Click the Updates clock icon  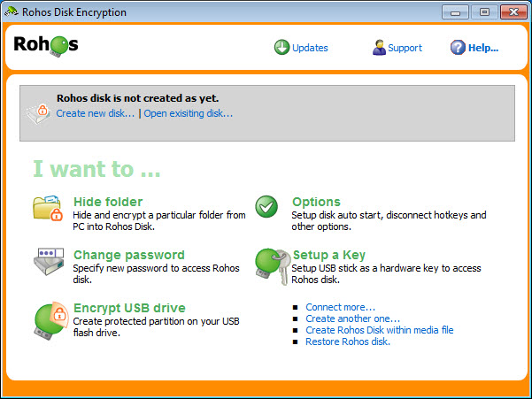[281, 48]
